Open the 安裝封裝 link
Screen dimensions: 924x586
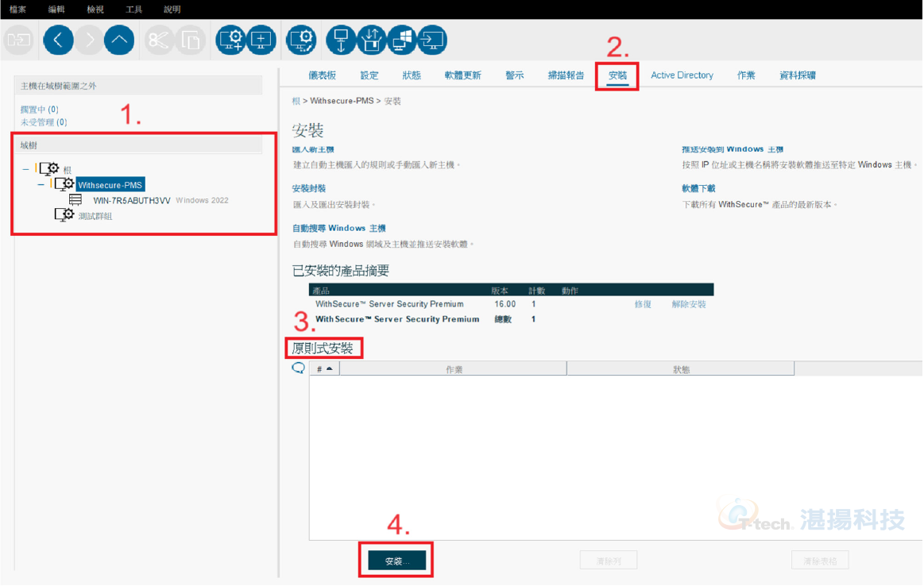(309, 188)
